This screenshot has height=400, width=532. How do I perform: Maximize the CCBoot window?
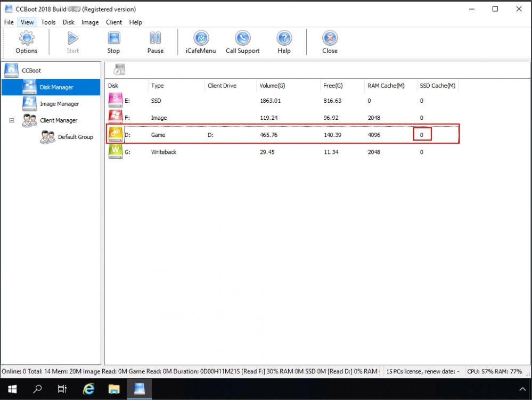[495, 9]
